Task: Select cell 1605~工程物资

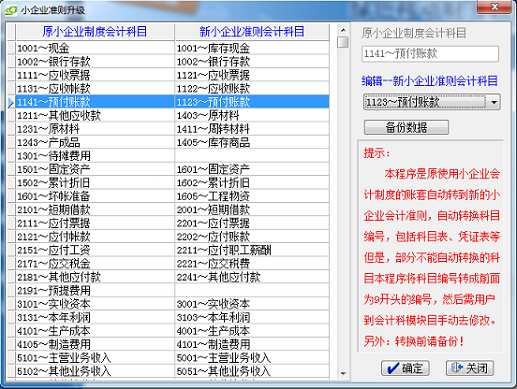Action: pos(252,196)
